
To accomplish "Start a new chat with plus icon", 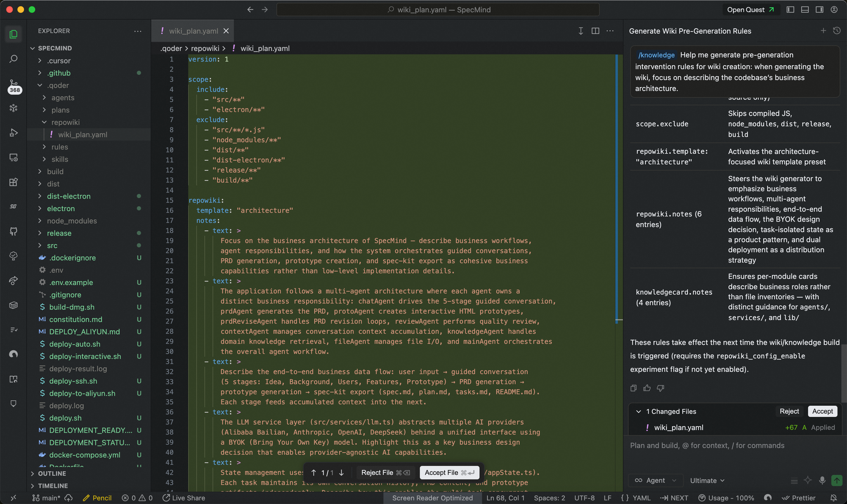I will (823, 30).
